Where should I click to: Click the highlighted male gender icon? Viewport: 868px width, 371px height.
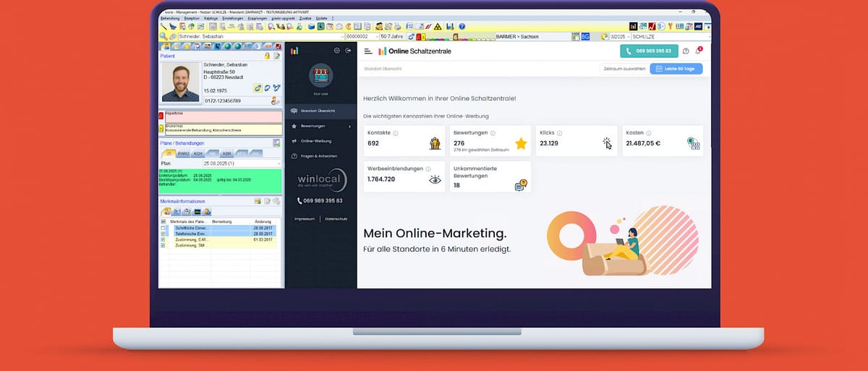[258, 88]
